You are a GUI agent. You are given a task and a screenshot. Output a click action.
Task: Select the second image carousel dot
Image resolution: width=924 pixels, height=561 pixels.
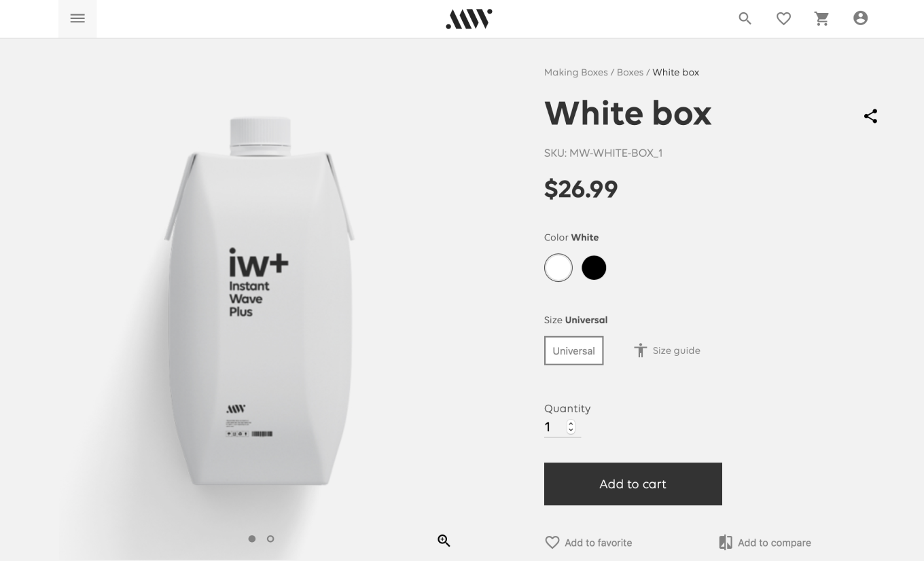270,539
